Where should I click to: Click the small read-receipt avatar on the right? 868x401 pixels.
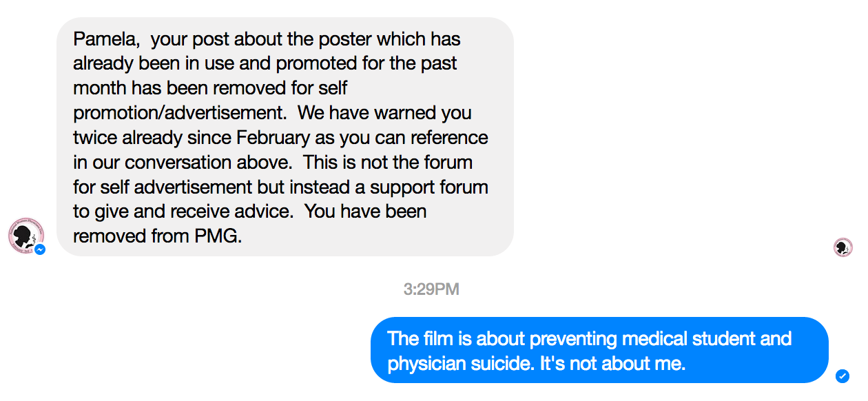click(843, 247)
